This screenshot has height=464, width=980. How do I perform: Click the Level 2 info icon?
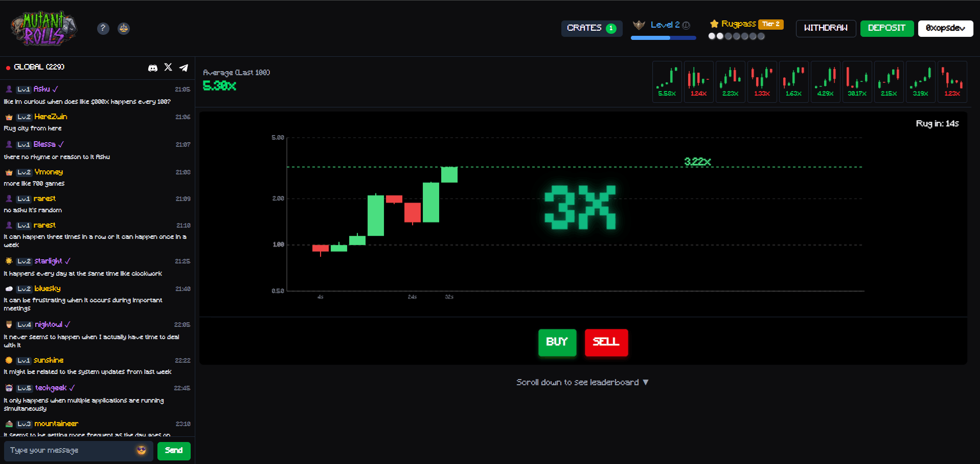(686, 25)
